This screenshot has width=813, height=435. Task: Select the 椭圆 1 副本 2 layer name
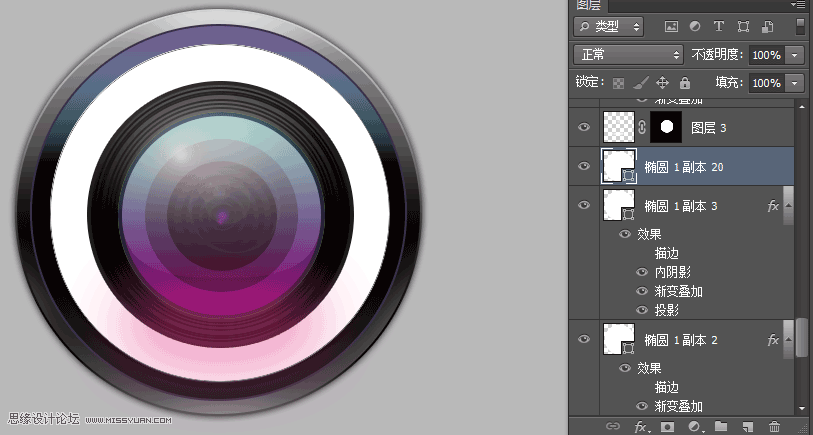[680, 340]
